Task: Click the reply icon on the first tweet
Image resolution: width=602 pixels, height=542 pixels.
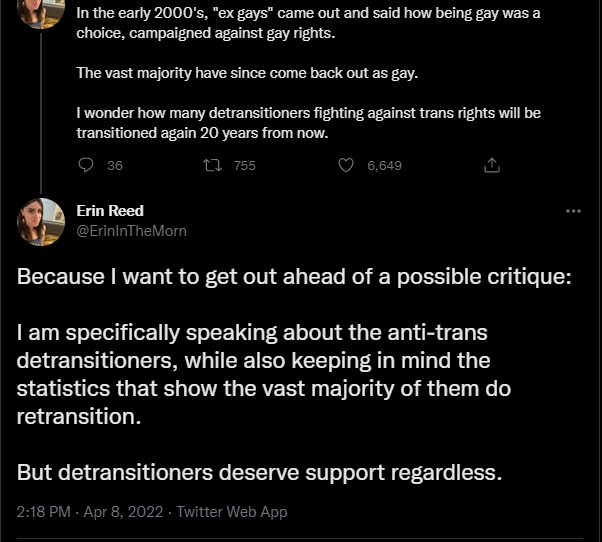Action: click(86, 165)
